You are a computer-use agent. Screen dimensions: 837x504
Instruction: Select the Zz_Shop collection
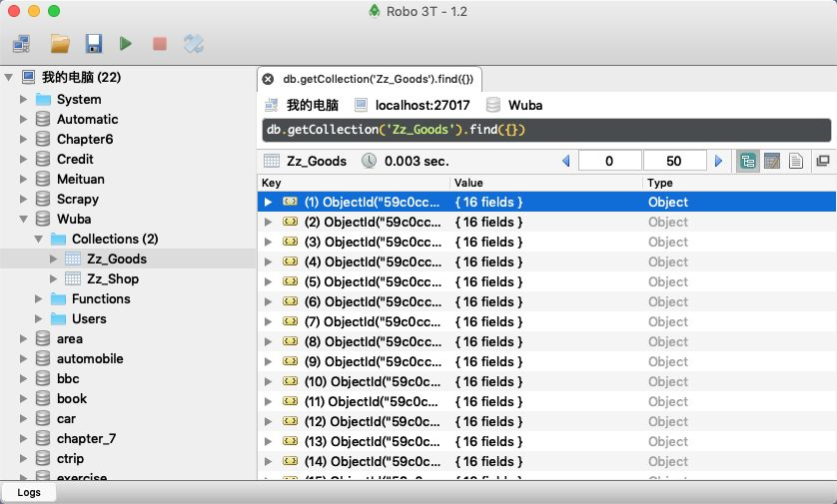pyautogui.click(x=113, y=278)
